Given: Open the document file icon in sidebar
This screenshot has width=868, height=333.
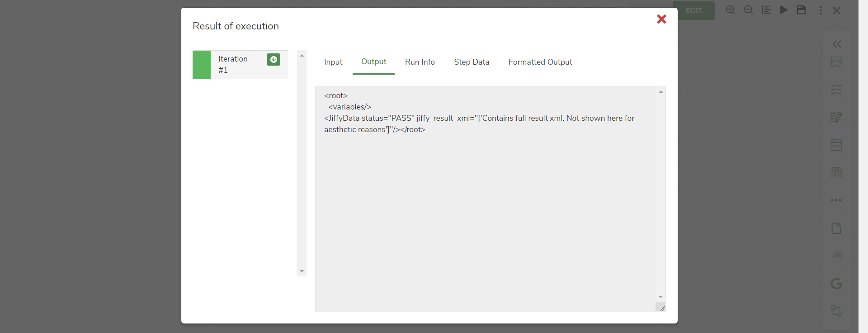Looking at the screenshot, I should 836,228.
